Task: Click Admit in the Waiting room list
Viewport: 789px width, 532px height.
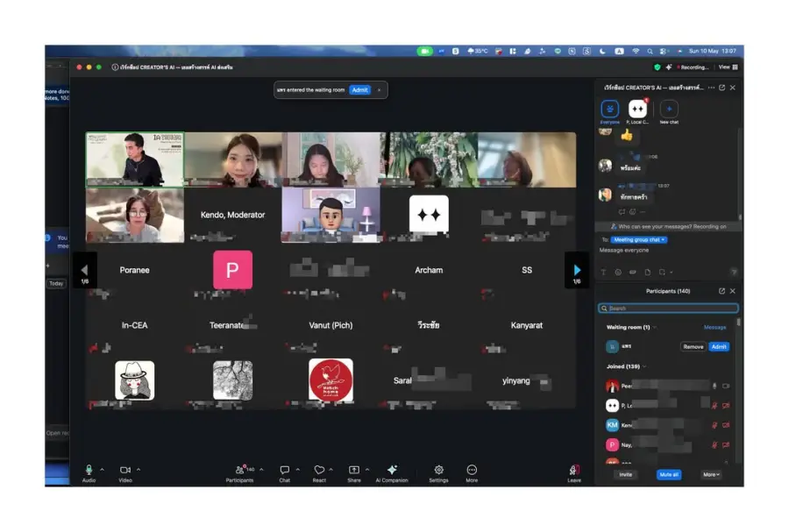Action: point(719,346)
